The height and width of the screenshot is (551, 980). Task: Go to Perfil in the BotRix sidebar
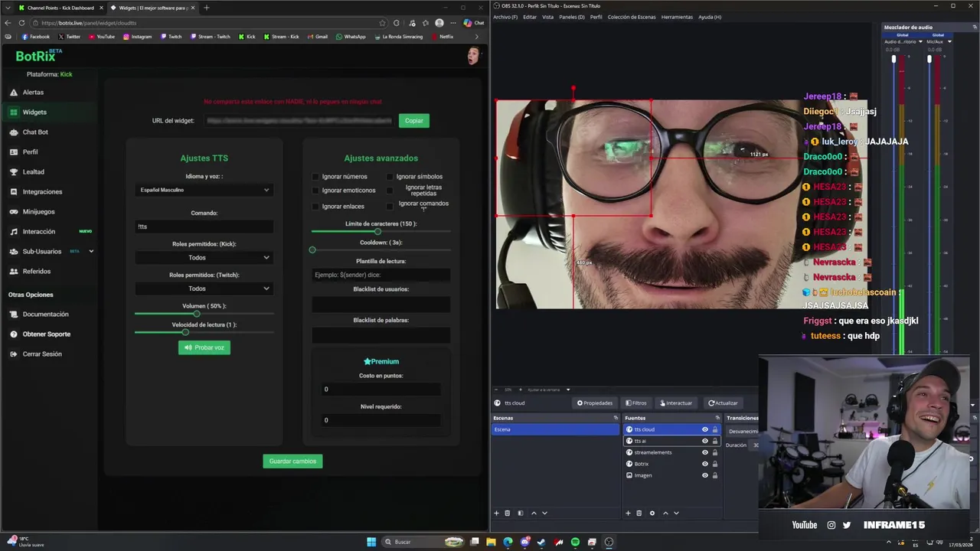click(30, 152)
